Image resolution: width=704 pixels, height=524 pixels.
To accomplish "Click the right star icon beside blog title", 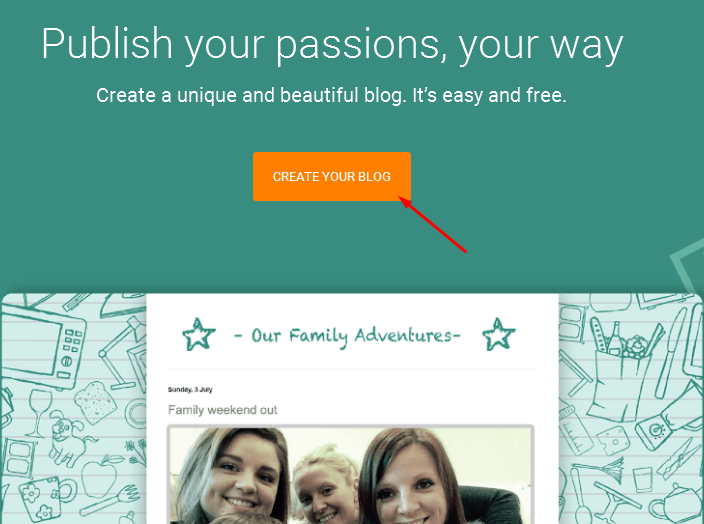I will pos(499,335).
